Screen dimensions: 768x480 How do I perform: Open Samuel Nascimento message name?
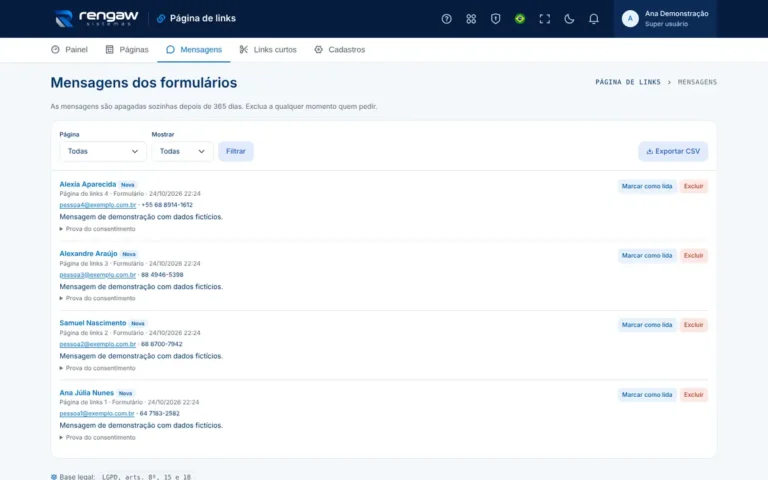point(93,323)
